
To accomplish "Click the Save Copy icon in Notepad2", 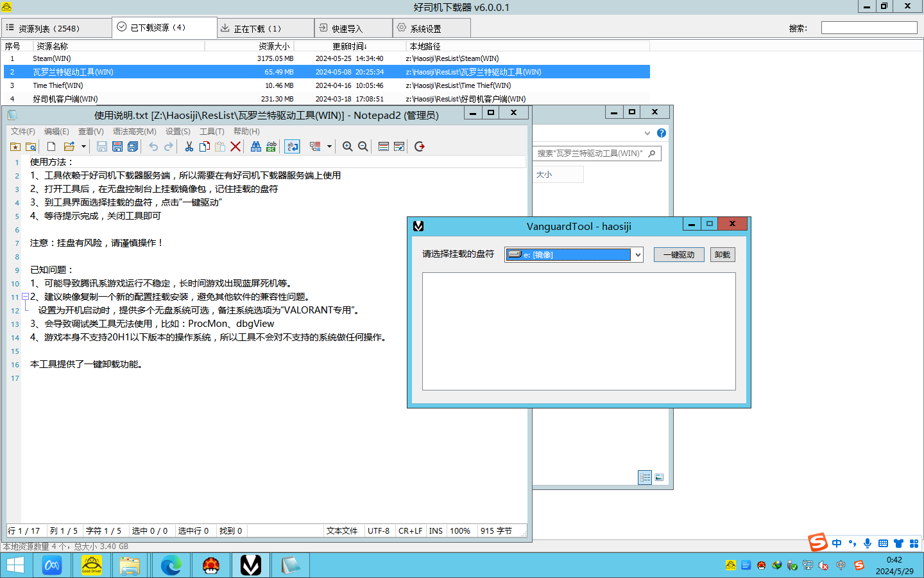I will 133,146.
